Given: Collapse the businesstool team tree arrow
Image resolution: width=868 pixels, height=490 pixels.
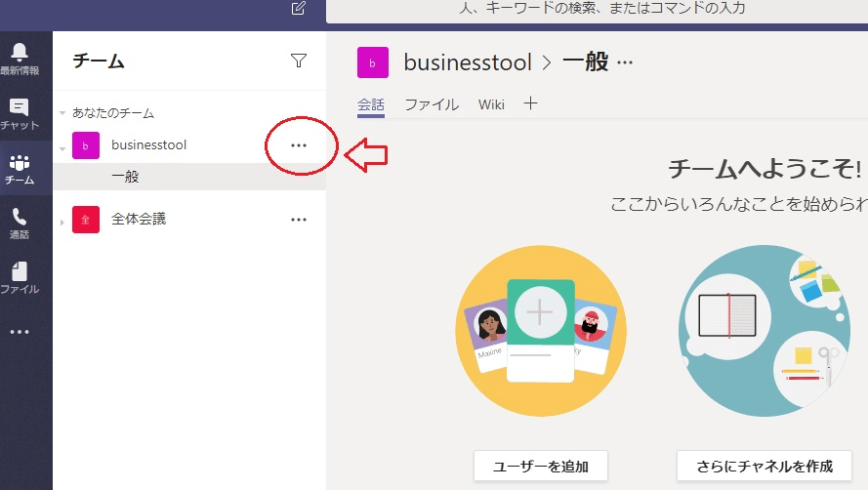Looking at the screenshot, I should 63,148.
